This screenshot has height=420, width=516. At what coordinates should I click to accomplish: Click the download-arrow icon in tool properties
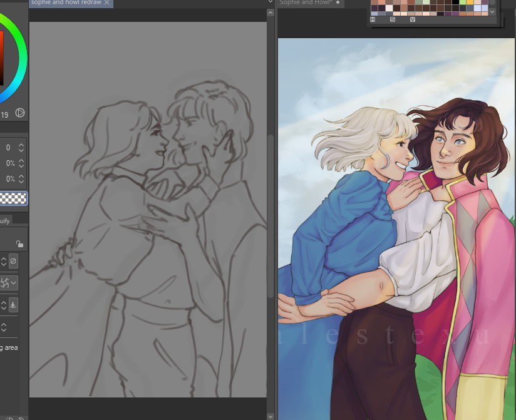tap(13, 305)
